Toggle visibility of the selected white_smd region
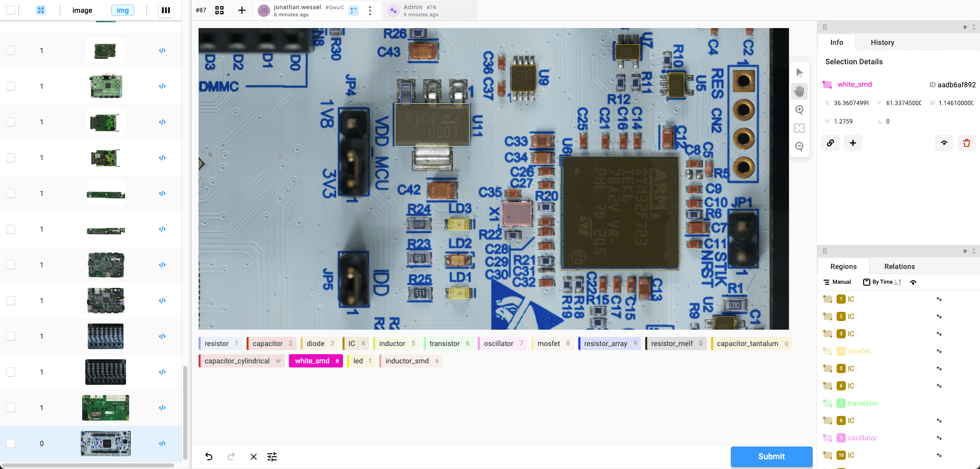This screenshot has height=469, width=980. (944, 143)
